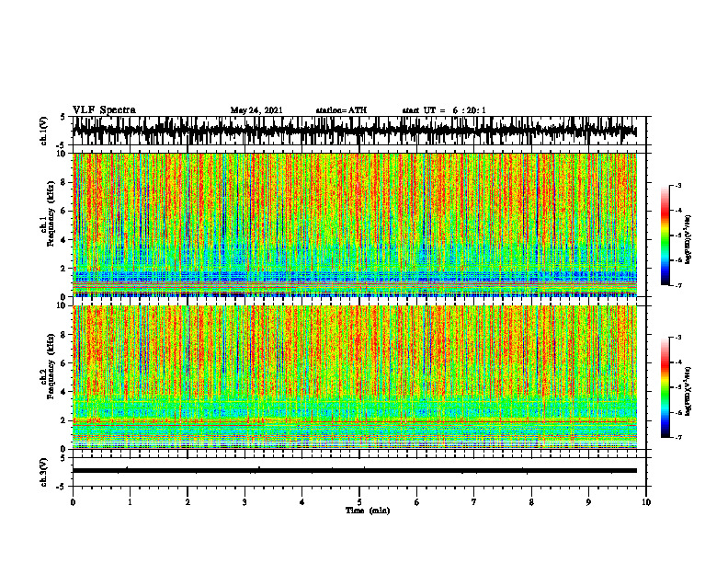
Task: Click the ch.1 color scale bar
Action: pyautogui.click(x=665, y=236)
